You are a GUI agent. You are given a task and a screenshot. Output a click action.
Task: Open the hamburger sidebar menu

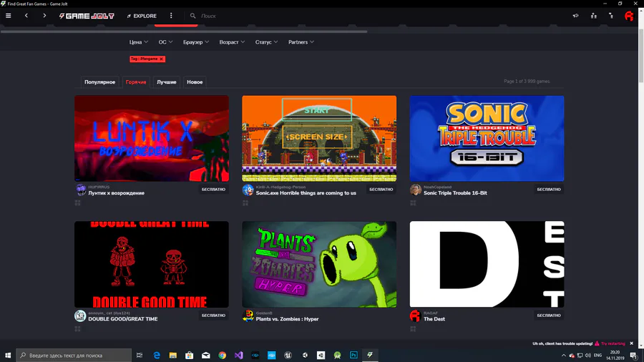(x=8, y=16)
